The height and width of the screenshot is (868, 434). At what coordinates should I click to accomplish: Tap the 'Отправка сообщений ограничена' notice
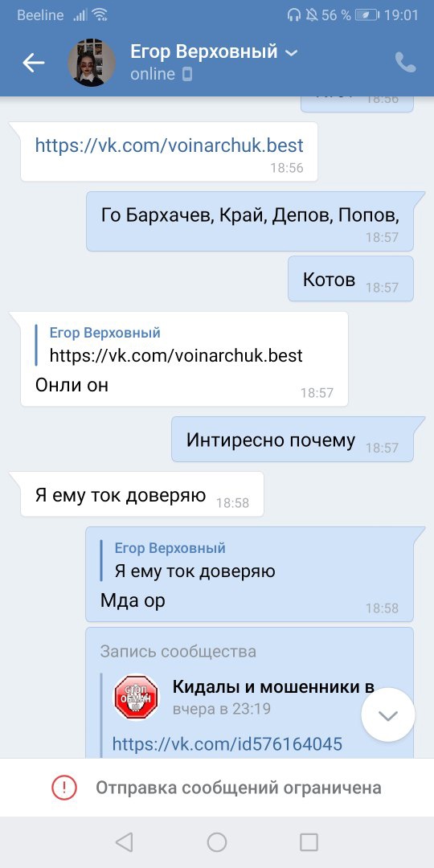(217, 787)
